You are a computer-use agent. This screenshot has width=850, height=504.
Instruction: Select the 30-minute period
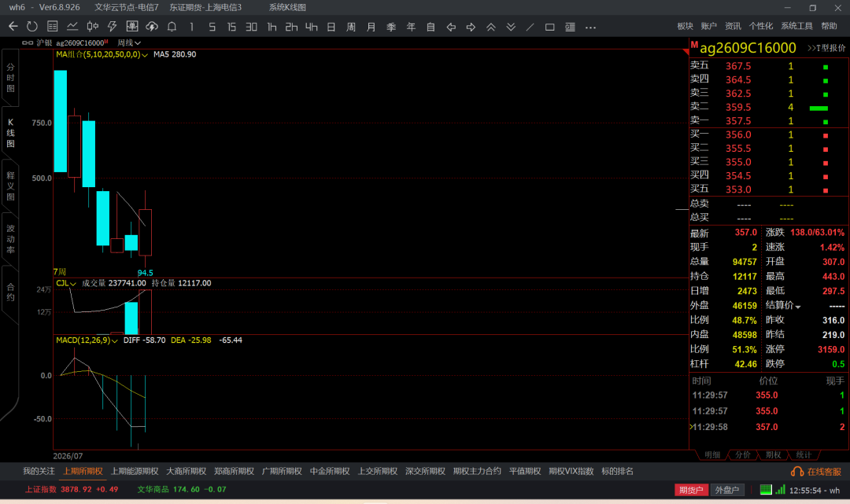(x=252, y=27)
